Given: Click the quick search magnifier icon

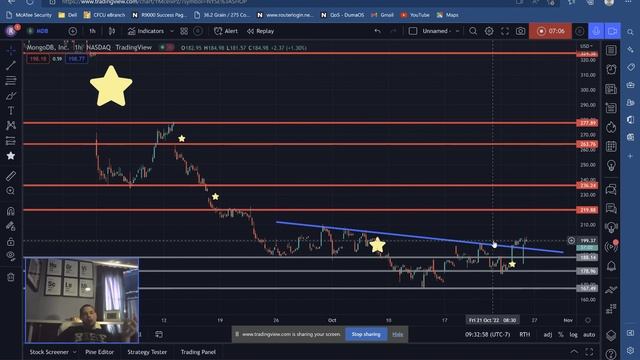Looking at the screenshot, I should point(473,31).
